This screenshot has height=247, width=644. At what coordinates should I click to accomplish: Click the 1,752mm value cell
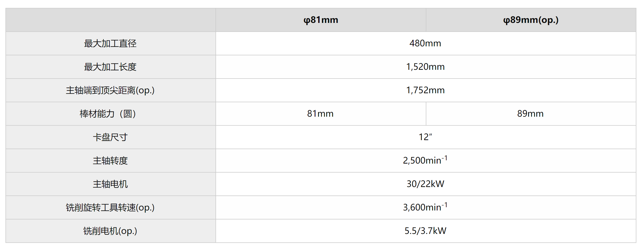click(425, 90)
